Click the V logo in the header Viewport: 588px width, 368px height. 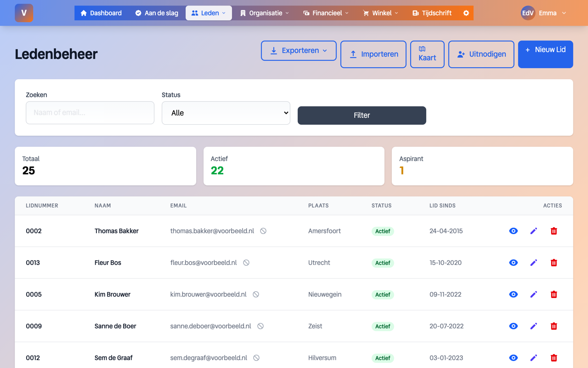click(x=24, y=13)
